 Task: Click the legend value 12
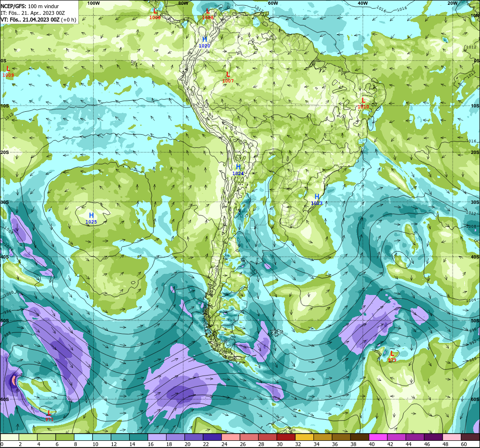(114, 444)
